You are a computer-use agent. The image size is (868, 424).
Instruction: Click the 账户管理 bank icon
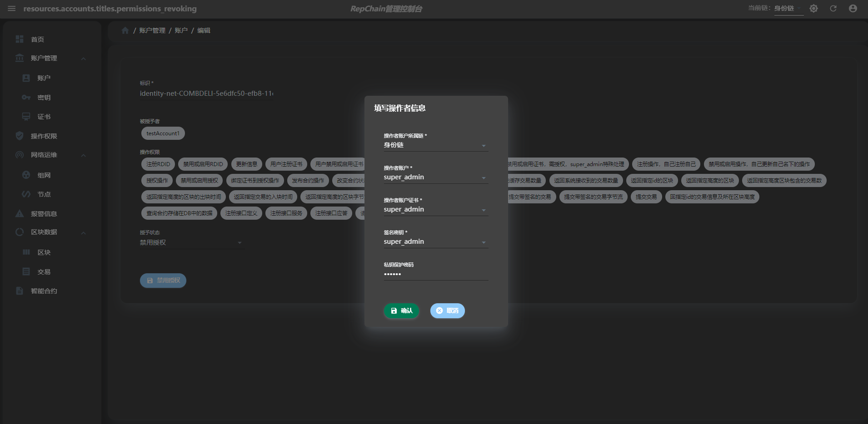pyautogui.click(x=20, y=58)
